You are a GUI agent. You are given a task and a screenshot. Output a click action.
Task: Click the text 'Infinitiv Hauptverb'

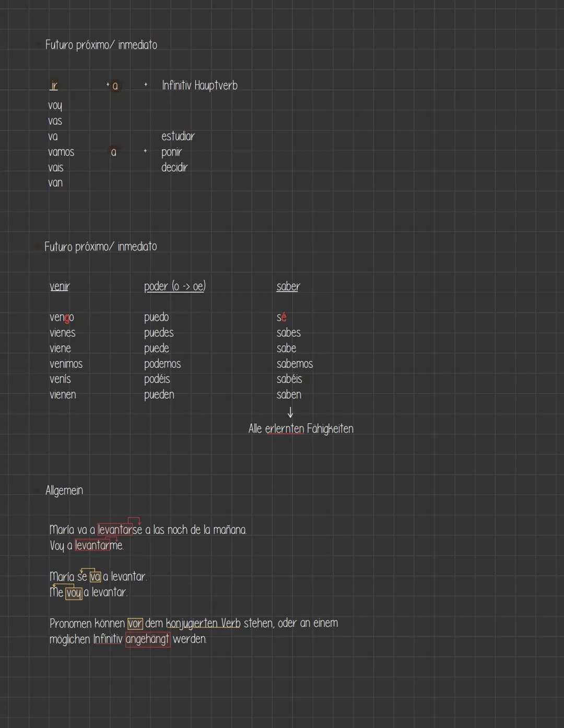coord(199,85)
